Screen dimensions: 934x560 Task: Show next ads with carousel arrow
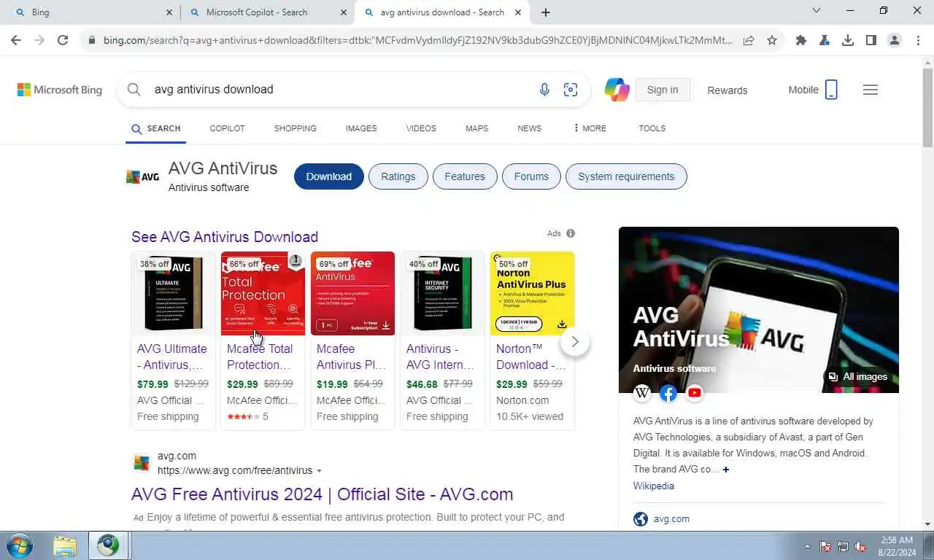pyautogui.click(x=575, y=341)
